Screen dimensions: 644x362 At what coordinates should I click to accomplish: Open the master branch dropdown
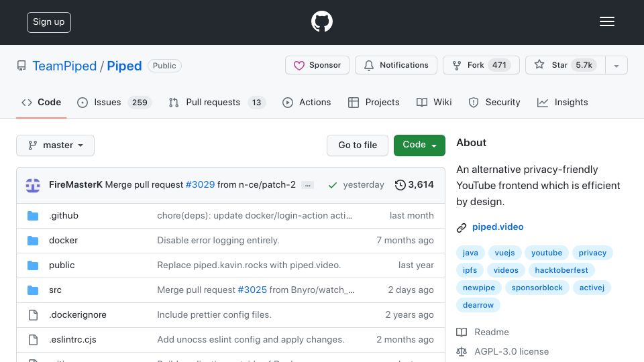(56, 145)
